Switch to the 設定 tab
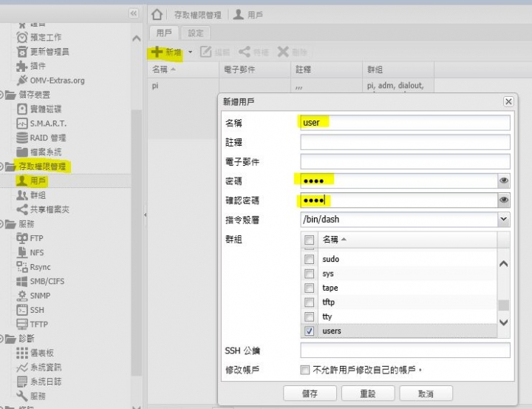Screen dimensions: 532x409 click(196, 33)
